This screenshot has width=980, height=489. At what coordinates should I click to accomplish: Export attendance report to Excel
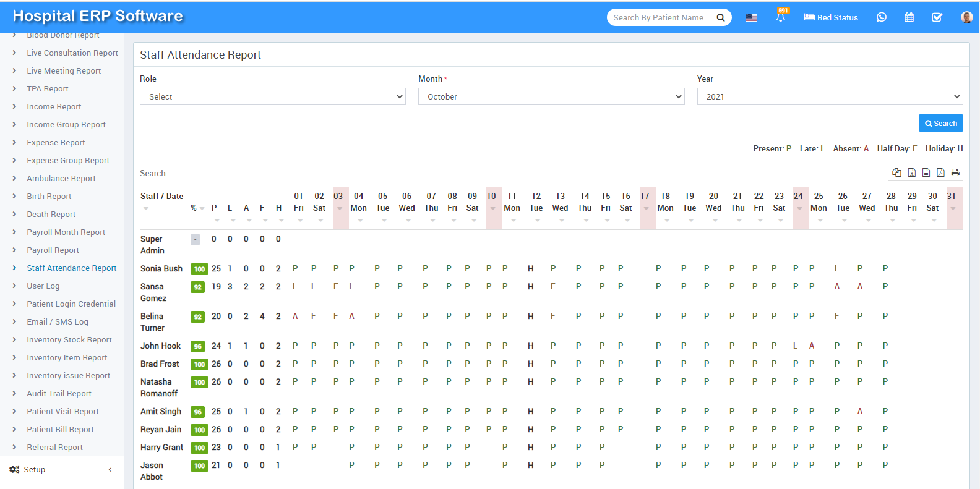tap(911, 172)
